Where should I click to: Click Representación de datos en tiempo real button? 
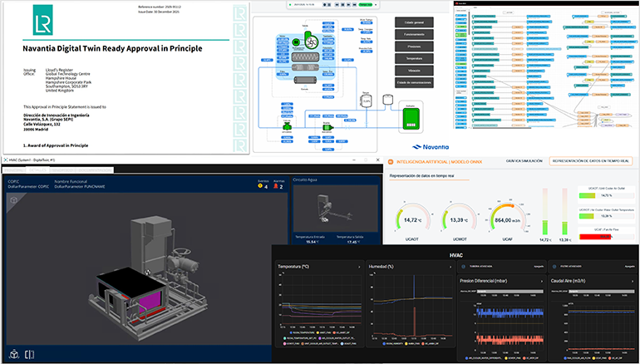592,160
